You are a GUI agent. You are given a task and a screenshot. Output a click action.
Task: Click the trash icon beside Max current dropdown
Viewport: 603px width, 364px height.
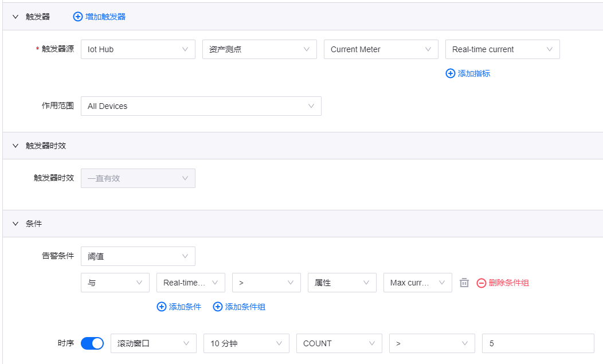(464, 283)
